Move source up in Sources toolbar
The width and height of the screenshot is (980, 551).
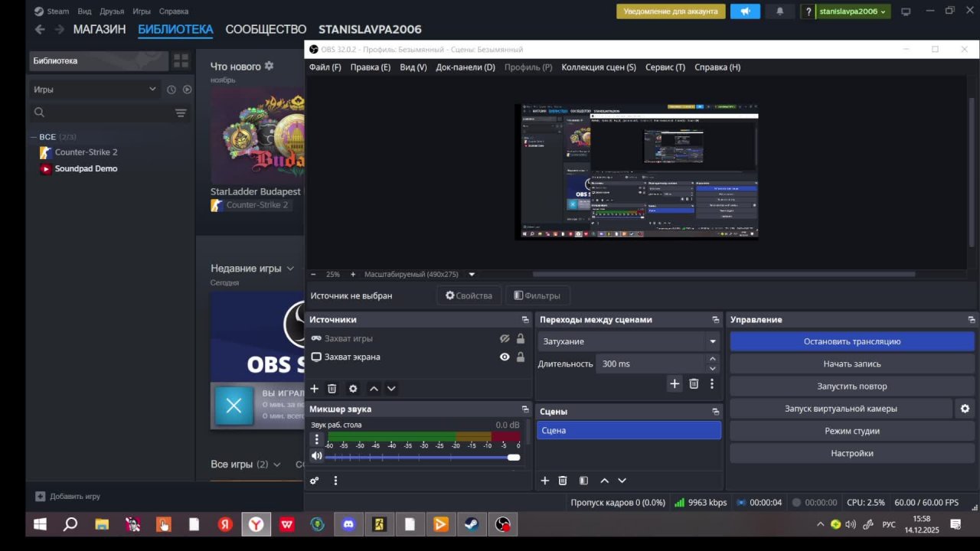click(374, 389)
